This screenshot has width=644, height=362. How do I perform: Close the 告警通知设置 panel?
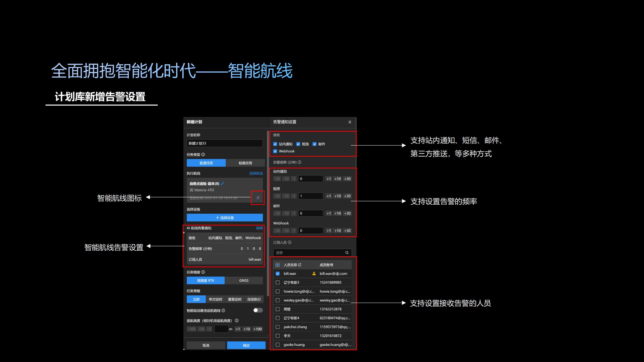(x=350, y=122)
